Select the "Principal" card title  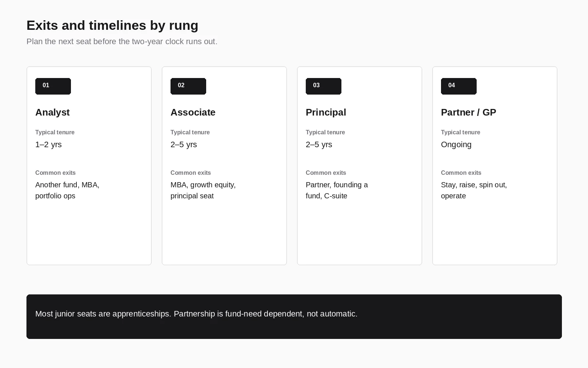tap(326, 112)
